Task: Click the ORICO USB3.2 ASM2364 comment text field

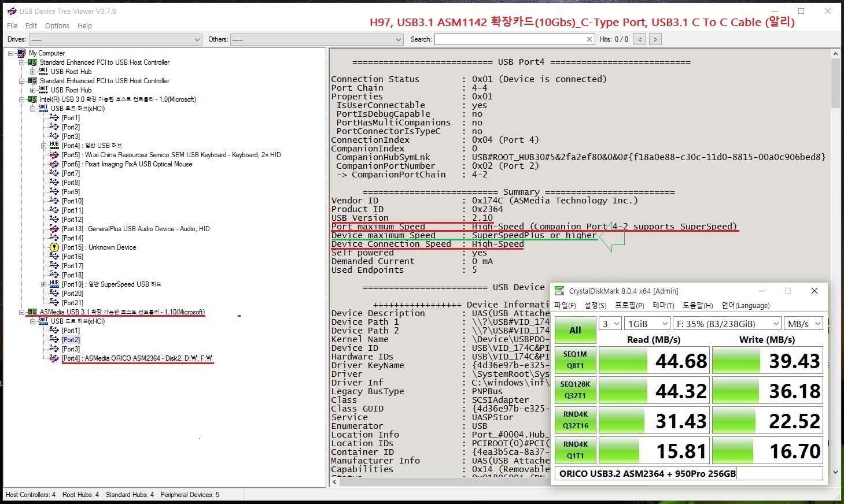Action: (688, 473)
